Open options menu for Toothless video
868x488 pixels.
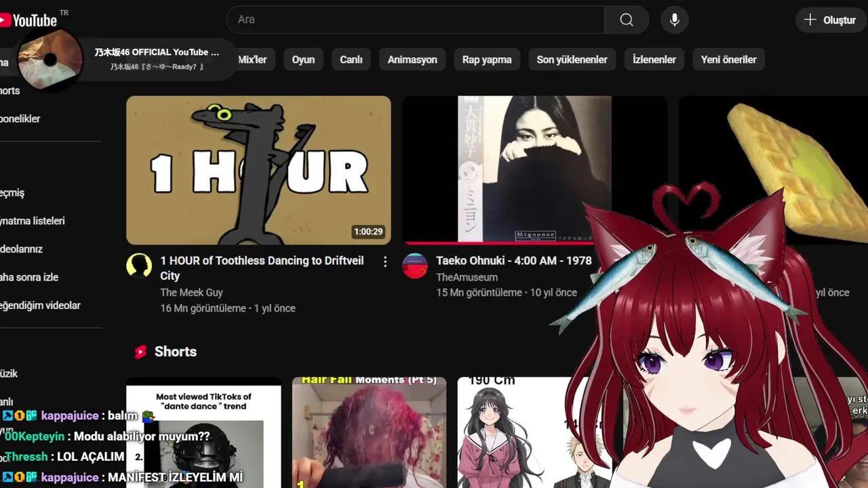click(x=385, y=262)
